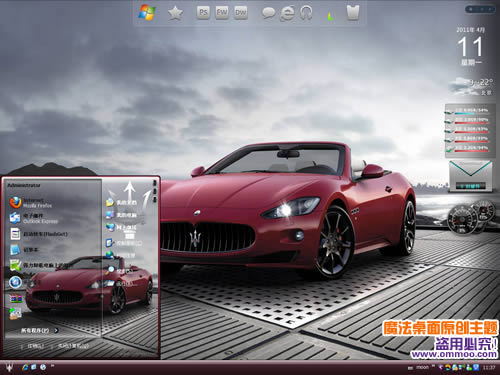Click the moon language bar label on taskbar

click(x=422, y=367)
